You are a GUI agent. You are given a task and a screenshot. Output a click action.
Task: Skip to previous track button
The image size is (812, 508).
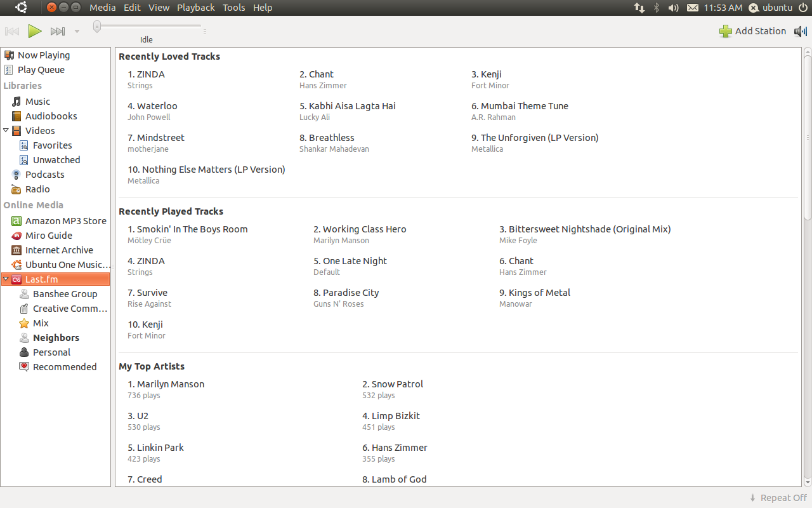pyautogui.click(x=11, y=31)
